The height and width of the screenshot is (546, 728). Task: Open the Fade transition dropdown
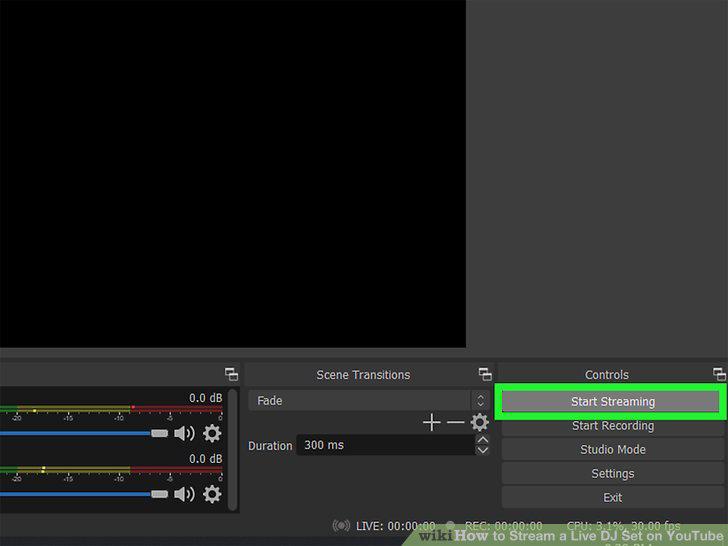(368, 400)
